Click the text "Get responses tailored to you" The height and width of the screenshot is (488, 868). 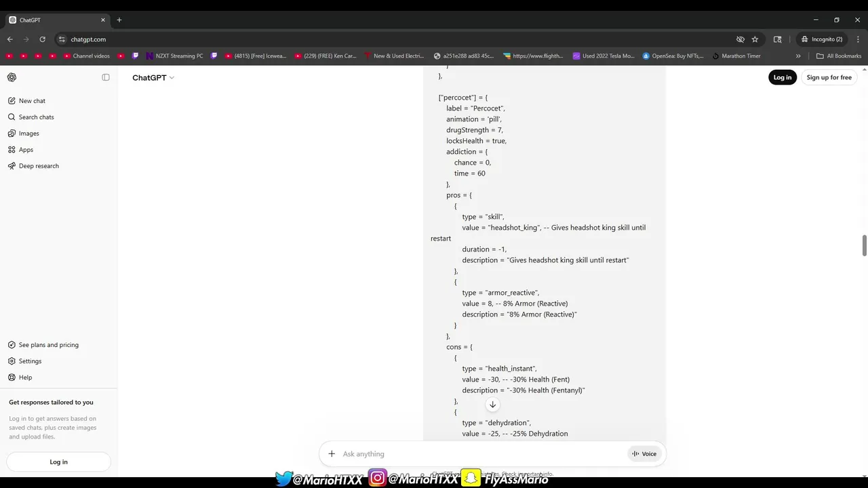(x=51, y=403)
